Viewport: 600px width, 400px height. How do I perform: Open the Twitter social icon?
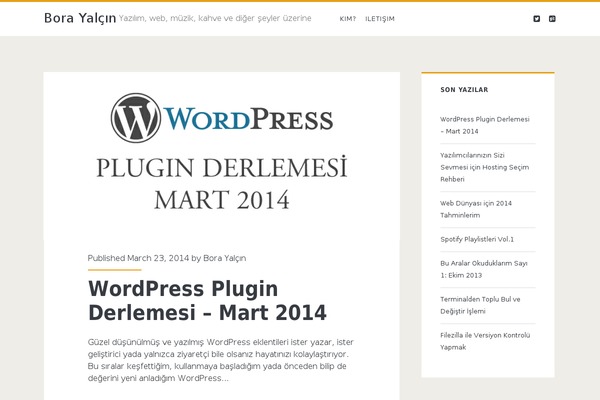pyautogui.click(x=536, y=19)
